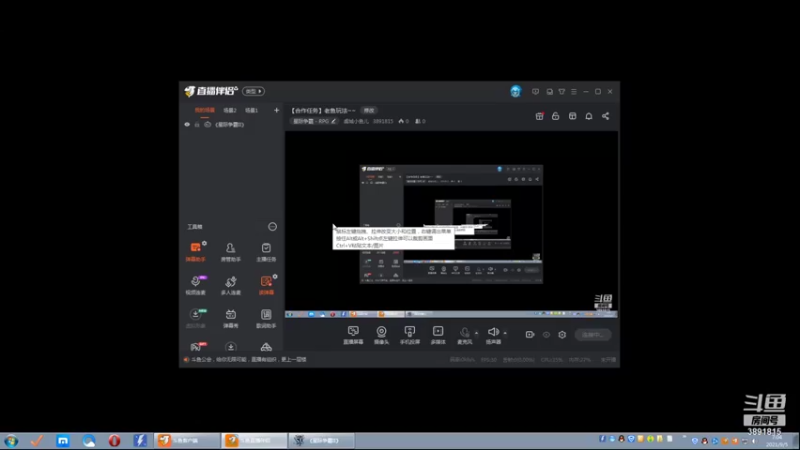Click the room number 3891815 text

[x=383, y=121]
